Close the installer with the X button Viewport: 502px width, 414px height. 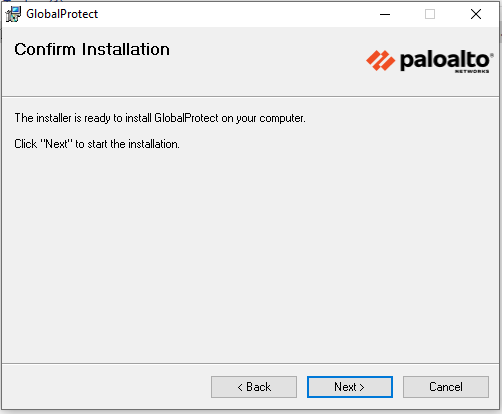point(476,14)
